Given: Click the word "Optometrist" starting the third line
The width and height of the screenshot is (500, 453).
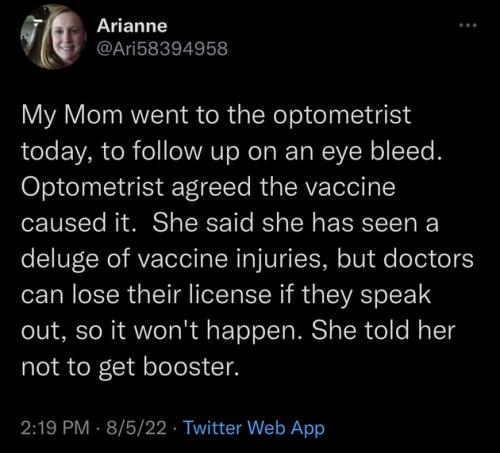Looking at the screenshot, I should (92, 187).
